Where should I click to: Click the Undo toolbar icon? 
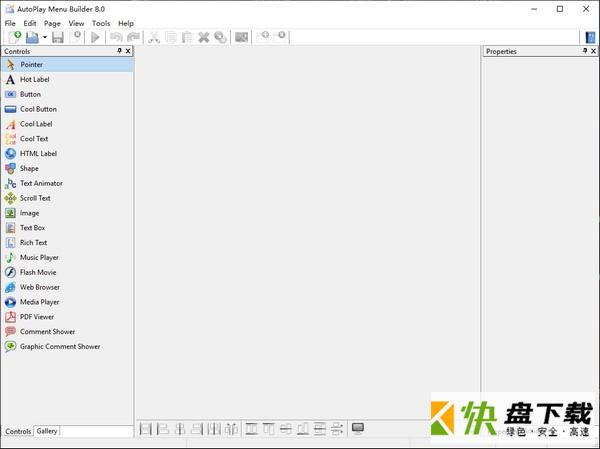coord(116,37)
